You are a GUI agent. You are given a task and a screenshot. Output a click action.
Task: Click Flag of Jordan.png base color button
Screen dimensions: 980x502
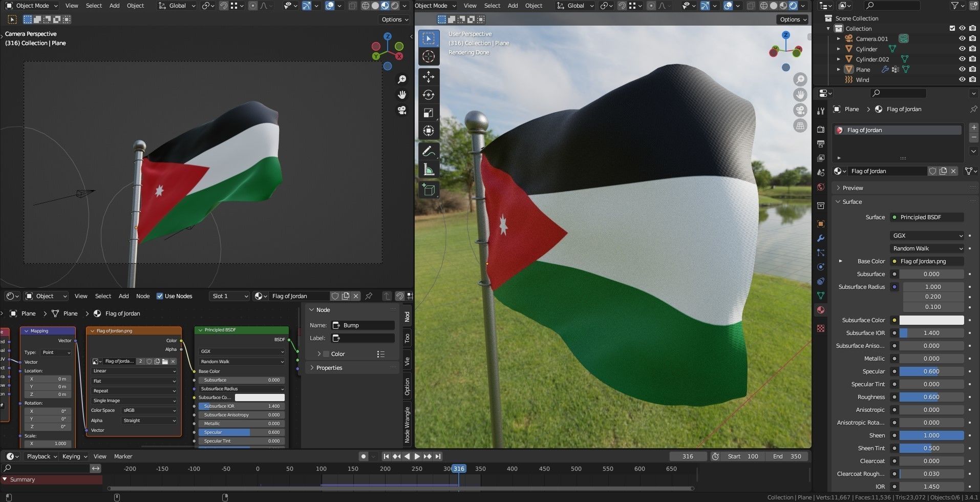coord(927,261)
